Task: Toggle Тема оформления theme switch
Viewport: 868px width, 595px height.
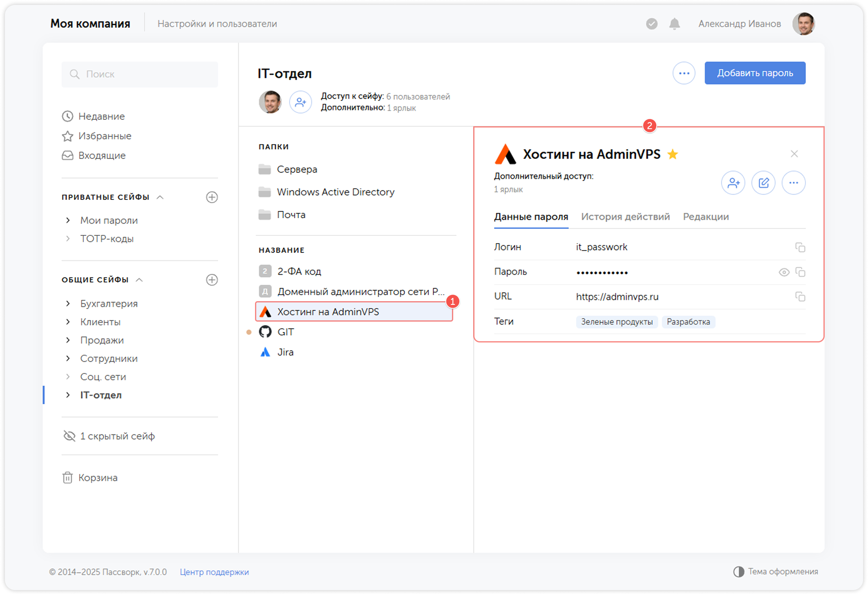Action: click(775, 572)
